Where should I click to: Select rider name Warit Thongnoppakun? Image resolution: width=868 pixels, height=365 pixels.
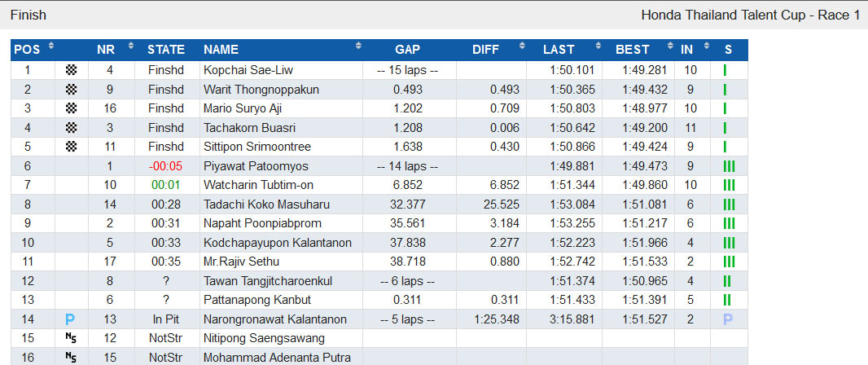tap(261, 90)
